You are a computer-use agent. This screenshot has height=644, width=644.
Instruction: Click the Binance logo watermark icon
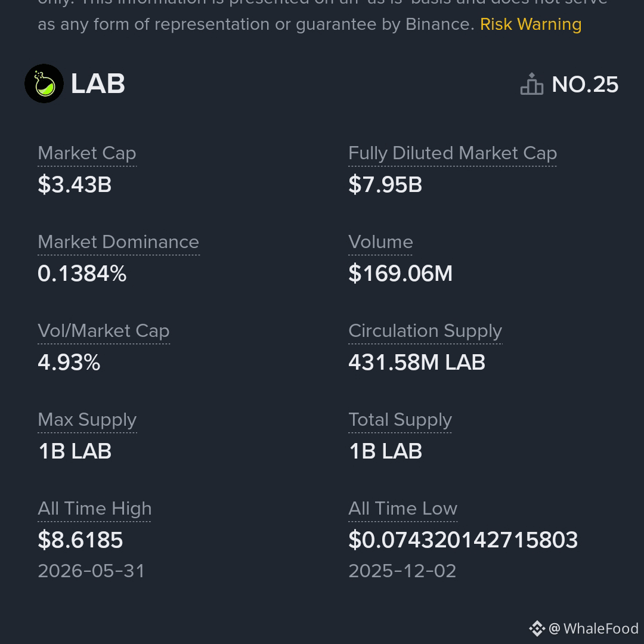[537, 628]
